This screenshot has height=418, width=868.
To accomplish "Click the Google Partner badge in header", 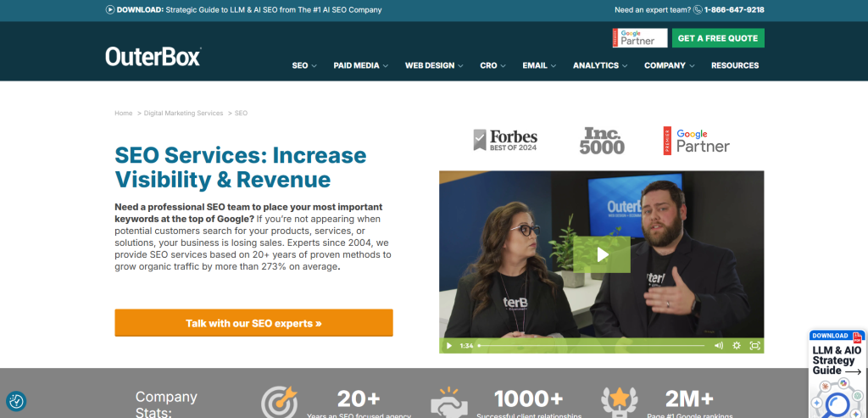I will (x=639, y=38).
